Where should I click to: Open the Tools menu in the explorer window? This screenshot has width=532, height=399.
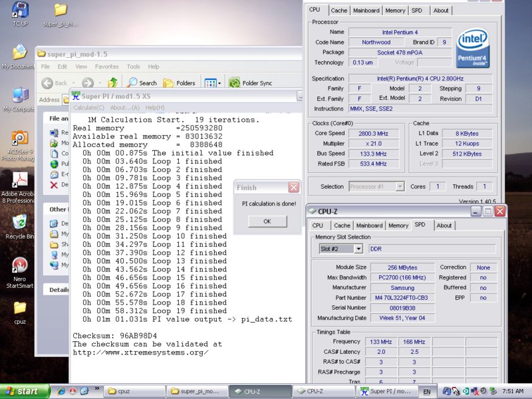[x=134, y=66]
